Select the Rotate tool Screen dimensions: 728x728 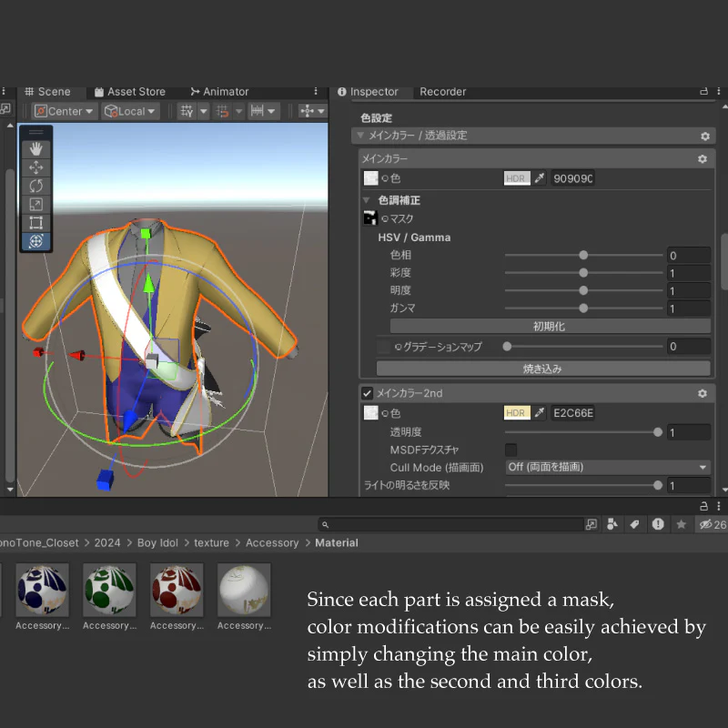coord(35,186)
